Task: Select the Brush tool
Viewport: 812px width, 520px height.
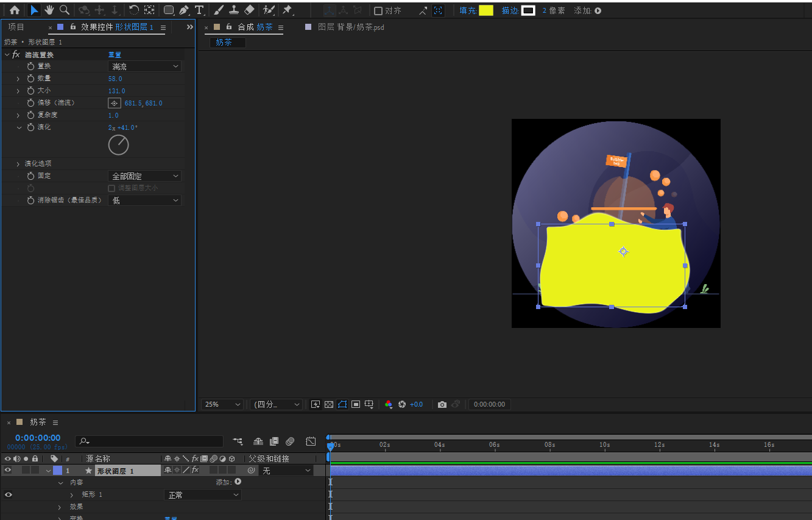Action: click(x=219, y=10)
